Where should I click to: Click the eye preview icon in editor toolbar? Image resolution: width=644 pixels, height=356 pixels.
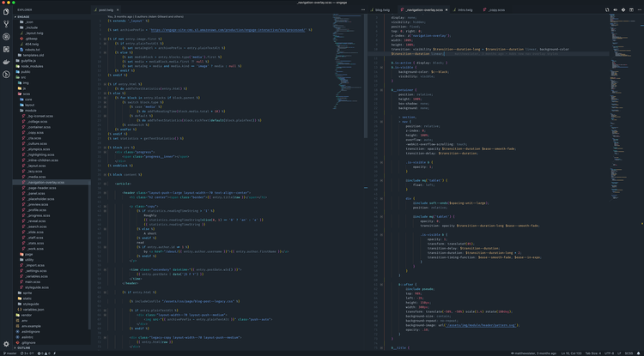[616, 9]
